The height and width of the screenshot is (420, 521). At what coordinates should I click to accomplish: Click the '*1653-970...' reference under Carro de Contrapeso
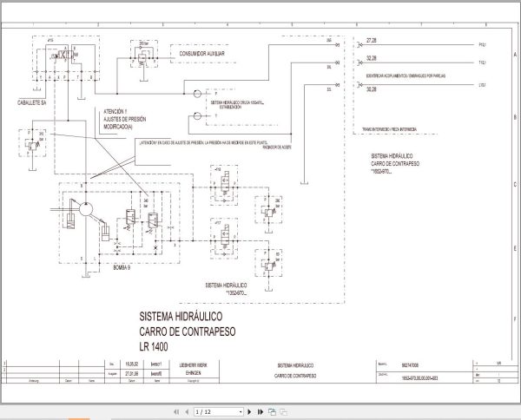tap(381, 172)
